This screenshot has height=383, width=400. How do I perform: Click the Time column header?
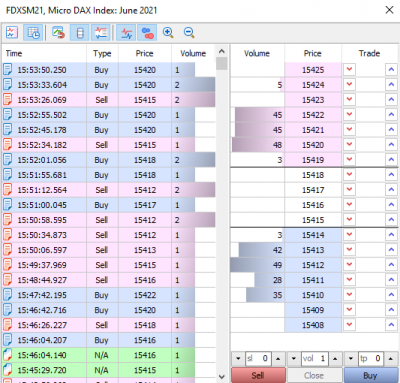click(x=14, y=53)
